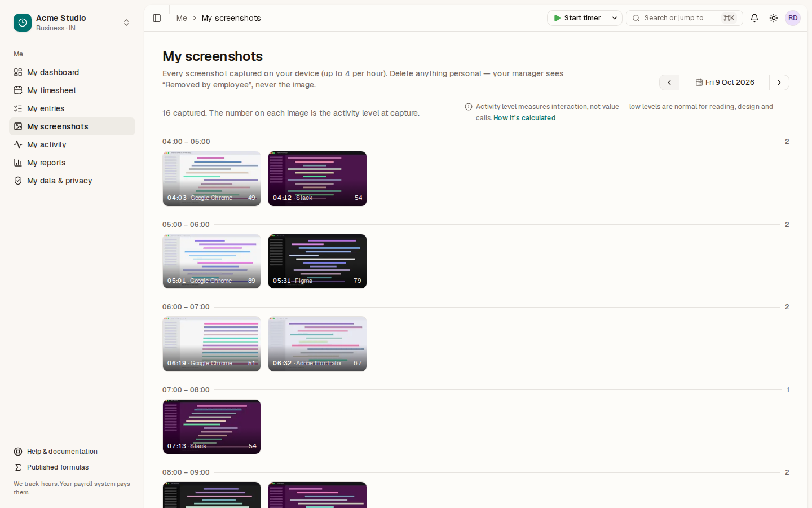Screen dimensions: 812x508
Task: Click the My activity pulse icon
Action: point(18,144)
